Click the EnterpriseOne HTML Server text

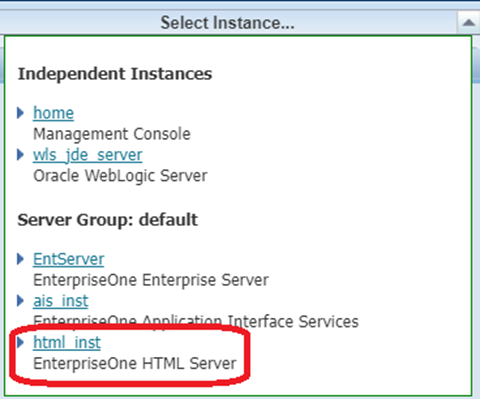[135, 363]
